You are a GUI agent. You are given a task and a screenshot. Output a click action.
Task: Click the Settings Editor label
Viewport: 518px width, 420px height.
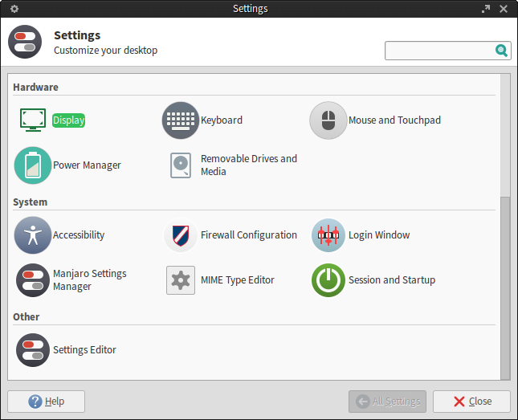tap(84, 350)
